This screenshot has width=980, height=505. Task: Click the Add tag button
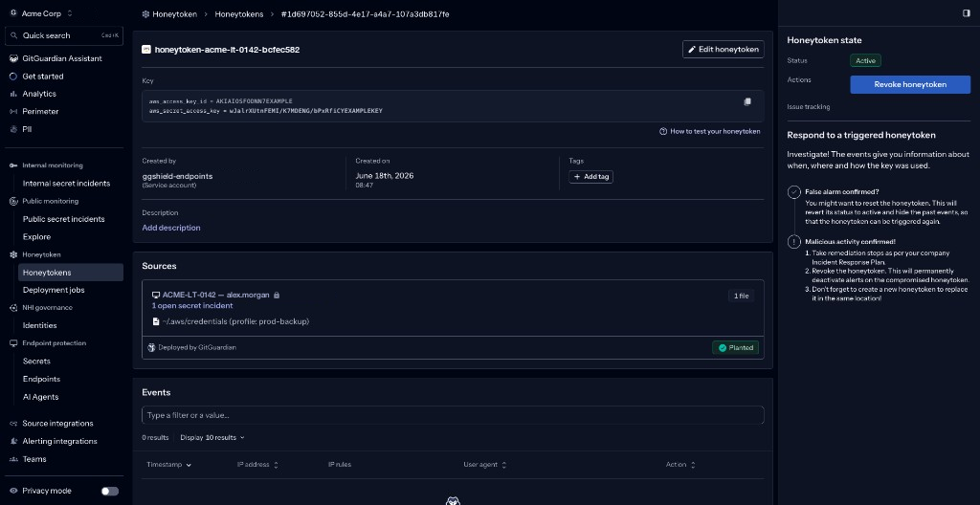(x=590, y=177)
